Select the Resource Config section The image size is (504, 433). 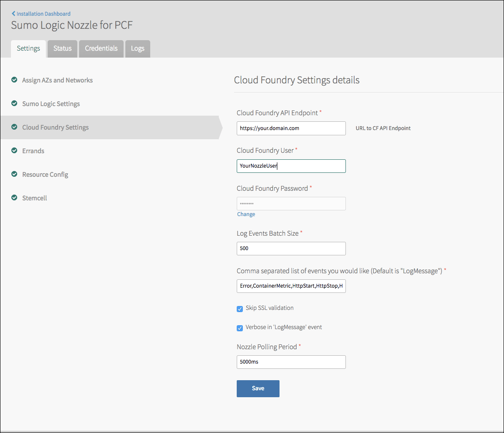click(45, 174)
